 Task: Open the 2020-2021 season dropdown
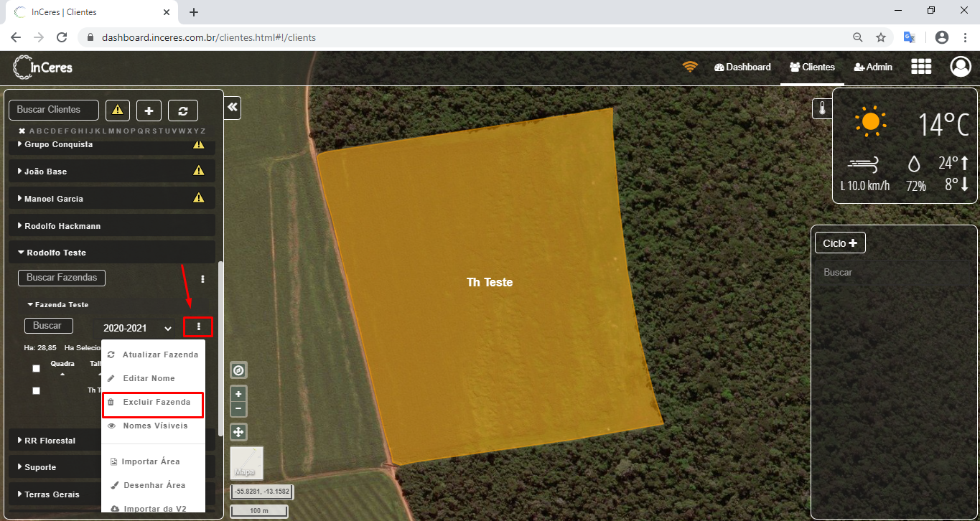[x=136, y=328]
